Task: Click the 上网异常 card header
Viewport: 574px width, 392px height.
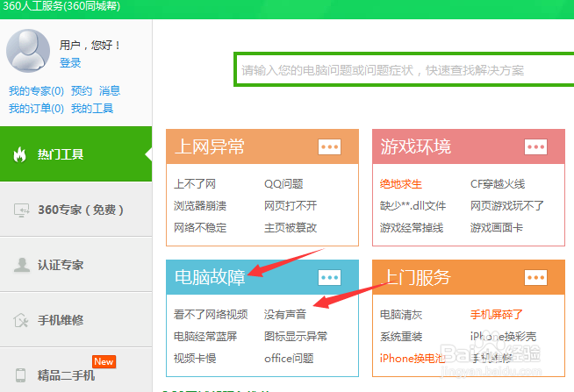Action: coord(262,146)
